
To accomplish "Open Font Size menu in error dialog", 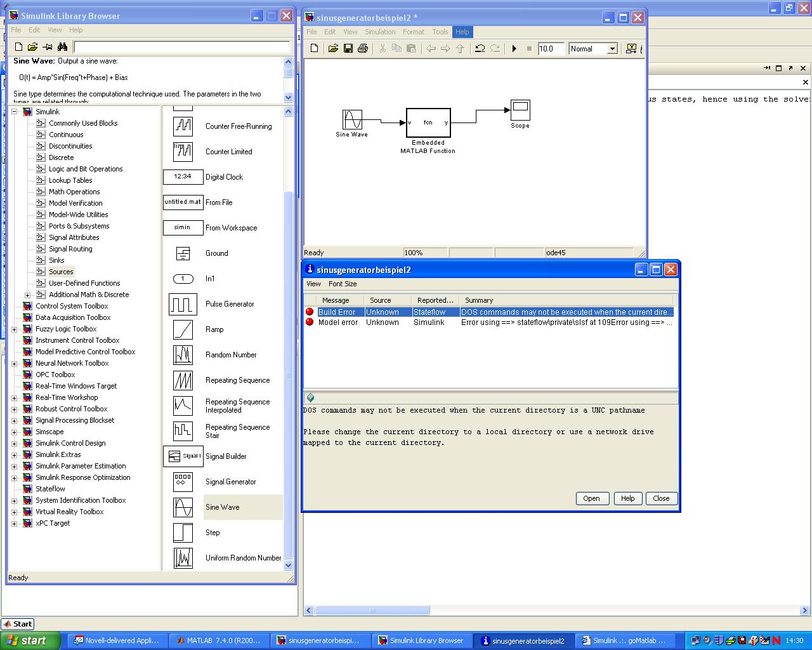I will pyautogui.click(x=343, y=284).
